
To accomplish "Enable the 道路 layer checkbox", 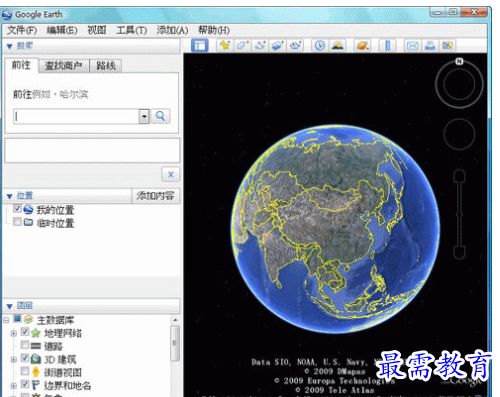I will point(25,345).
